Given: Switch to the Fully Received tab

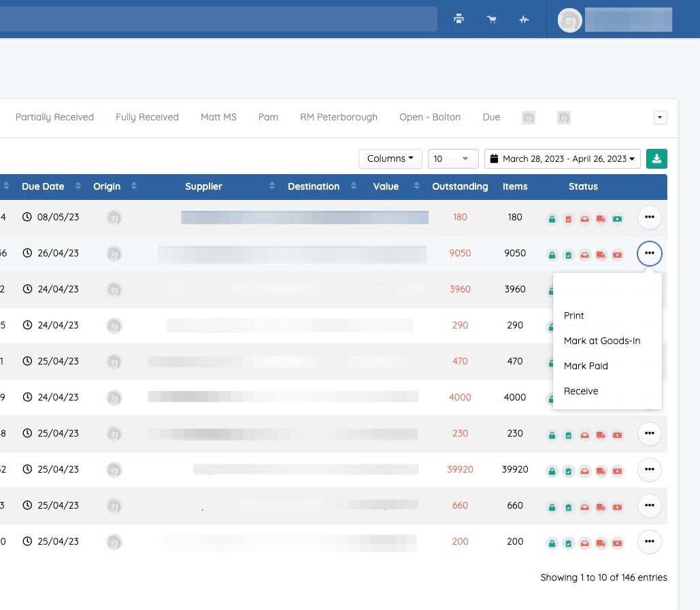Looking at the screenshot, I should pyautogui.click(x=147, y=117).
